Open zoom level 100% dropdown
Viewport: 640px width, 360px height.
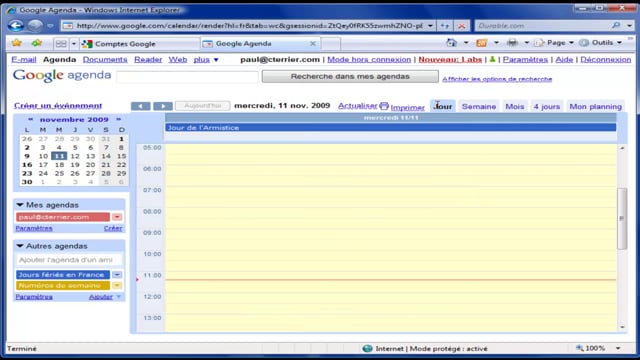tap(618, 348)
